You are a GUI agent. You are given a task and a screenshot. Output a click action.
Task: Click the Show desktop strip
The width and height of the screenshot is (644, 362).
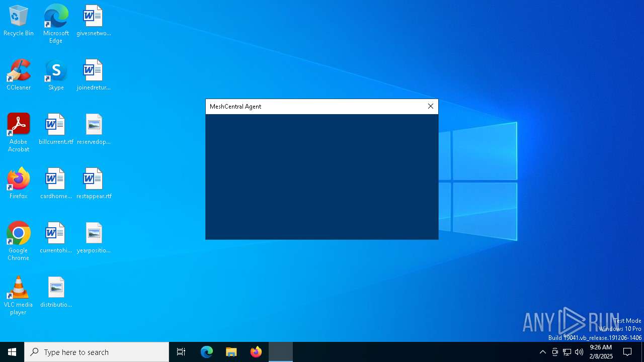[x=642, y=352]
